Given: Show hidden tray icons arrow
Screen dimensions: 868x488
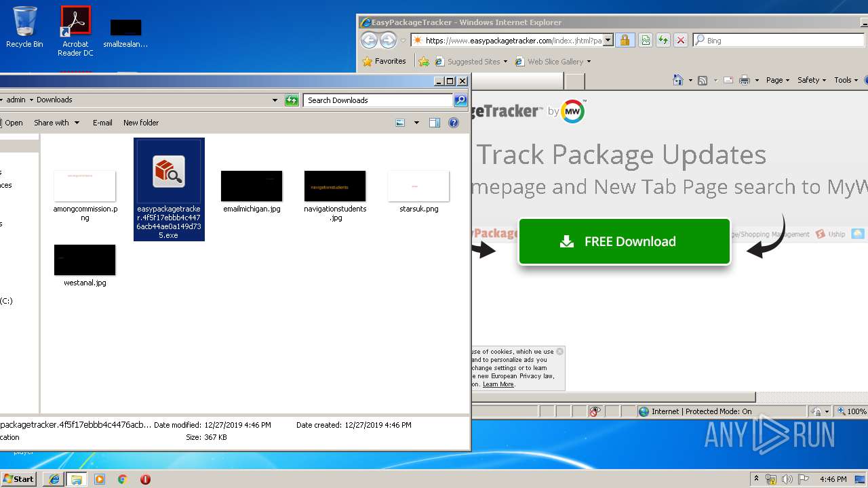Looking at the screenshot, I should point(757,479).
